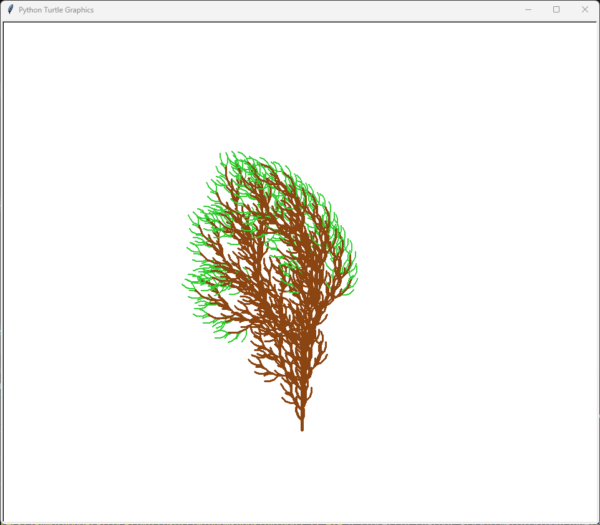Close the Python Turtle Graphics window
The width and height of the screenshot is (600, 525).
[585, 9]
